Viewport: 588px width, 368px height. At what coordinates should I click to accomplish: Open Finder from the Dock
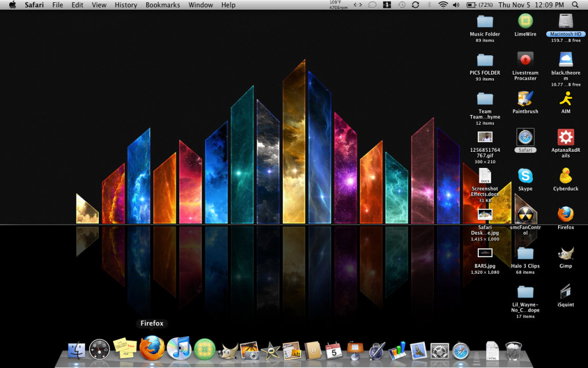(x=76, y=351)
